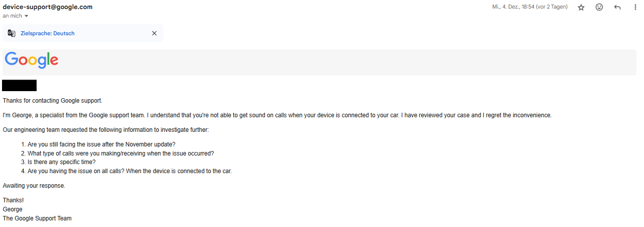This screenshot has height=227, width=644.
Task: Click the paragraph starting with 'I'm George'
Action: (x=277, y=115)
